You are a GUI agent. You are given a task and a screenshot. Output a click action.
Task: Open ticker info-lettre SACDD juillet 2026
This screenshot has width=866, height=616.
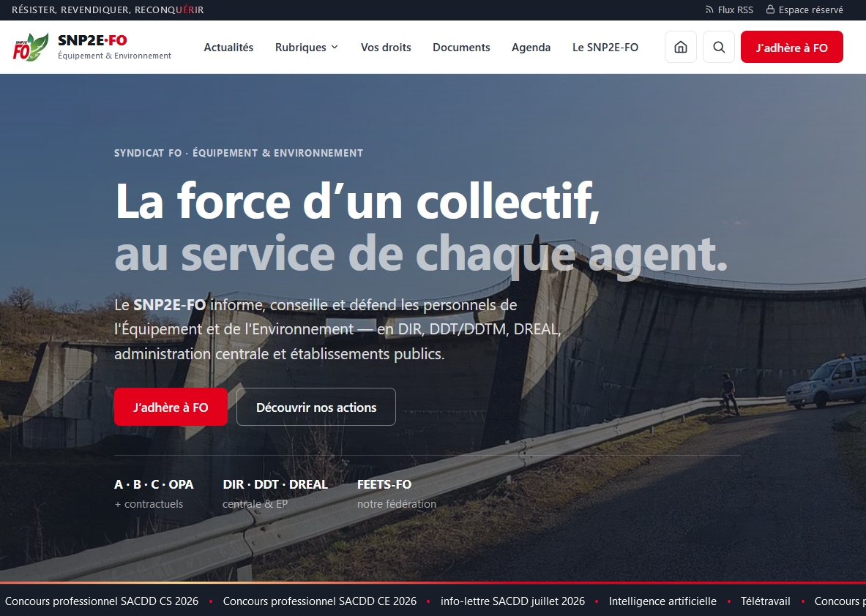(x=512, y=601)
